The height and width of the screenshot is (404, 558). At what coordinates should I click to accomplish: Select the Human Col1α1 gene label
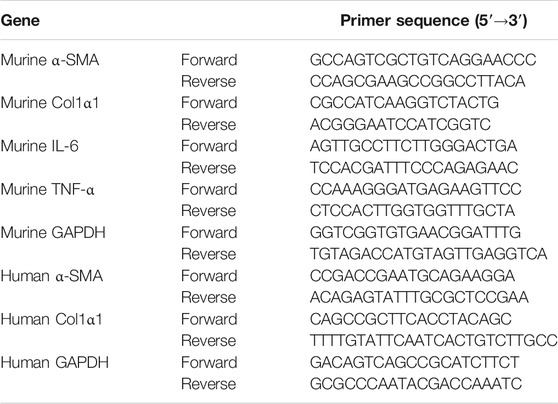pos(52,319)
